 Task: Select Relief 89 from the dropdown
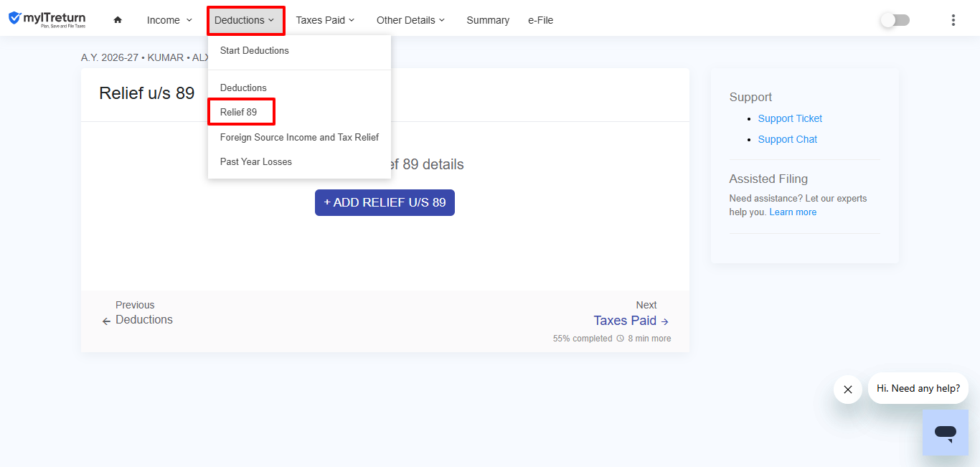click(x=300, y=112)
